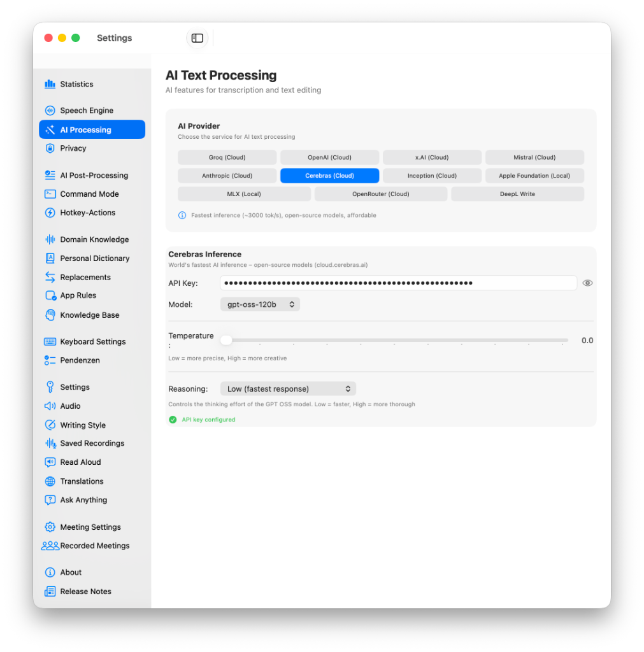Click the Ask Anything question bubble icon
The height and width of the screenshot is (652, 644).
coord(50,500)
